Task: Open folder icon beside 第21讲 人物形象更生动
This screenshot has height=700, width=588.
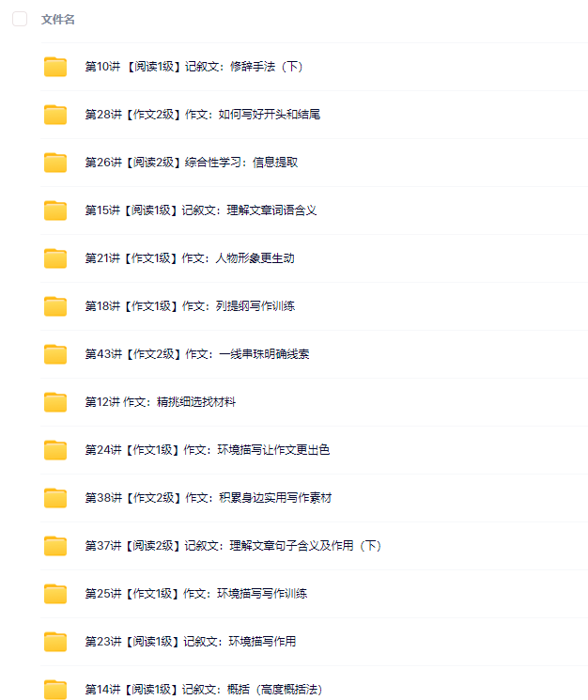Action: pos(55,258)
